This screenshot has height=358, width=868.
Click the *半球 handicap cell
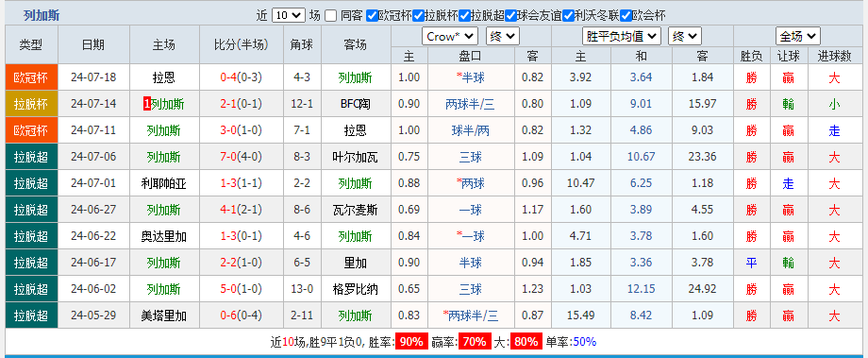point(471,77)
